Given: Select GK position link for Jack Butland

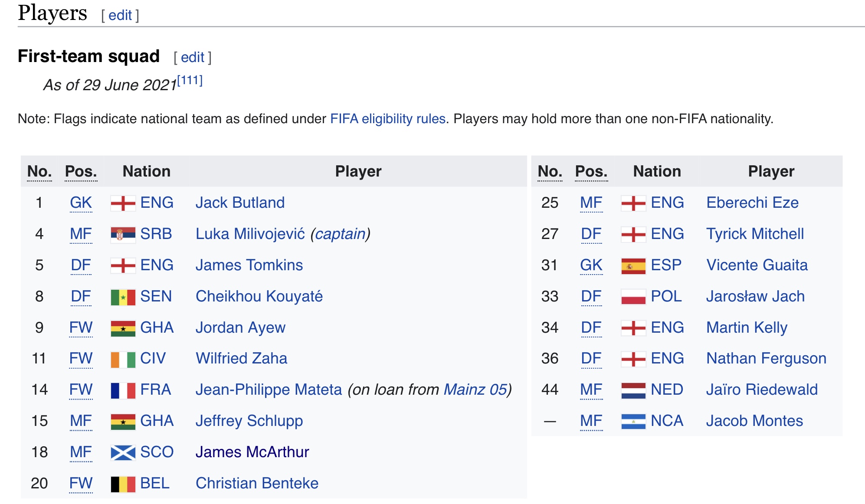Looking at the screenshot, I should tap(81, 203).
